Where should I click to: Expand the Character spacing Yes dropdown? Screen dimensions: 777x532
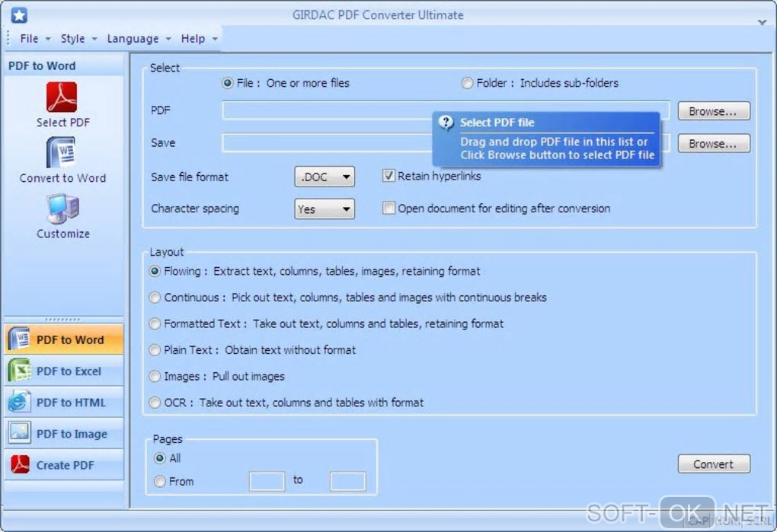click(325, 209)
